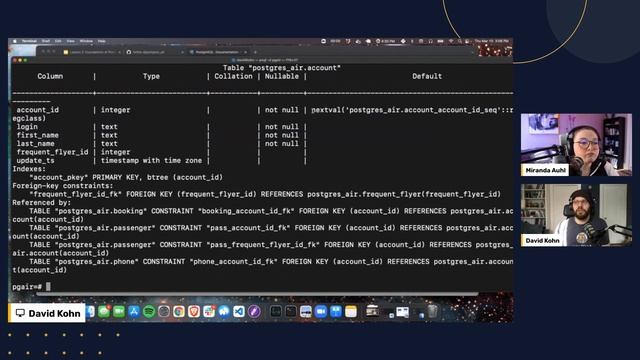
Task: Open Visual Studio Code from the dock
Action: coord(239,312)
